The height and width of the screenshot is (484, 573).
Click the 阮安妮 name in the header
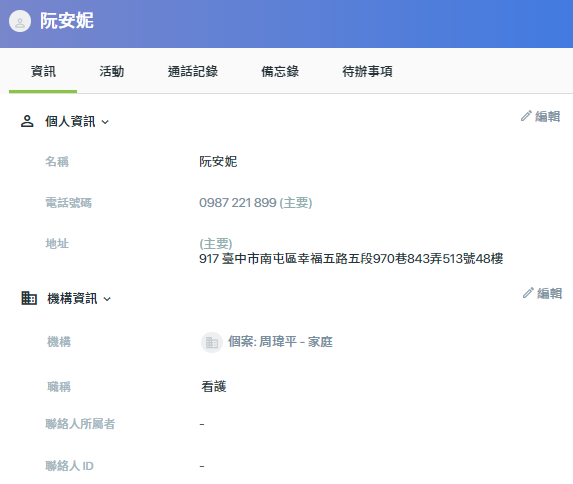click(x=67, y=20)
